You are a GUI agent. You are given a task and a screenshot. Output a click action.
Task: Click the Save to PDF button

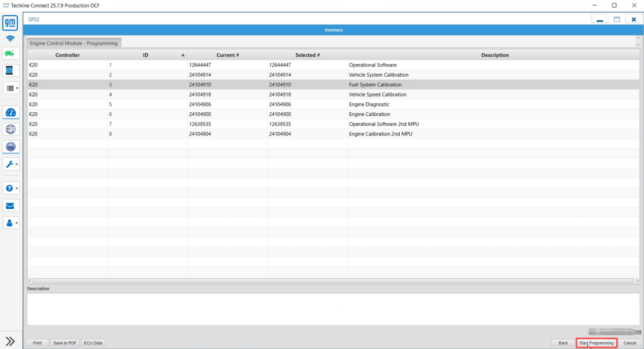coord(65,343)
